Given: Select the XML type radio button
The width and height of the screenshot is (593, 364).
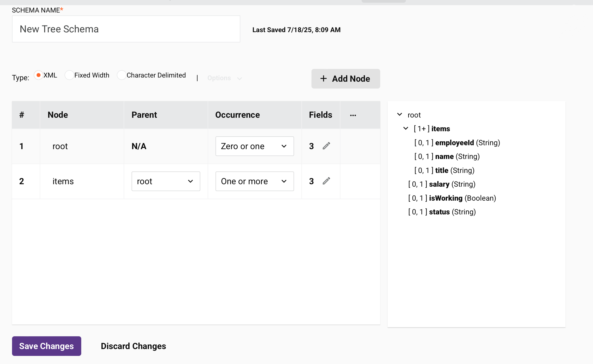Looking at the screenshot, I should pos(39,75).
